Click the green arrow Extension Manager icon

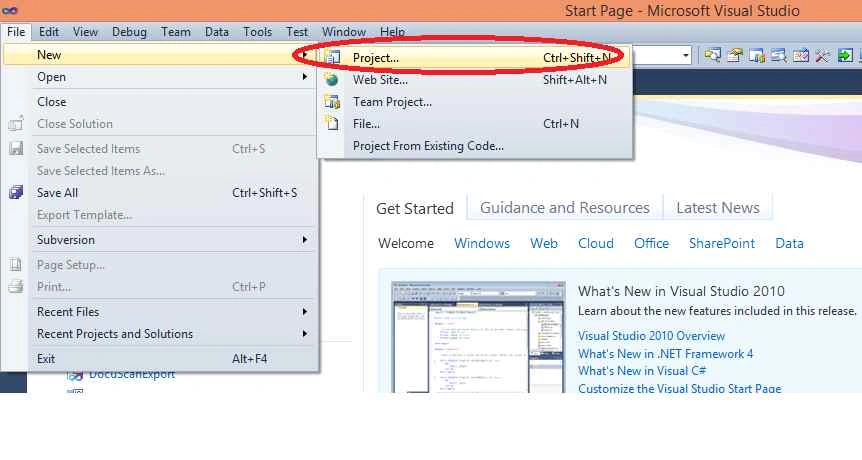(845, 55)
